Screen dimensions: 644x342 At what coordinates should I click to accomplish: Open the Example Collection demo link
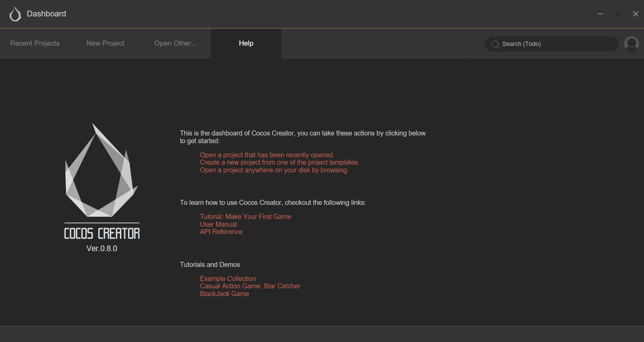click(x=228, y=279)
